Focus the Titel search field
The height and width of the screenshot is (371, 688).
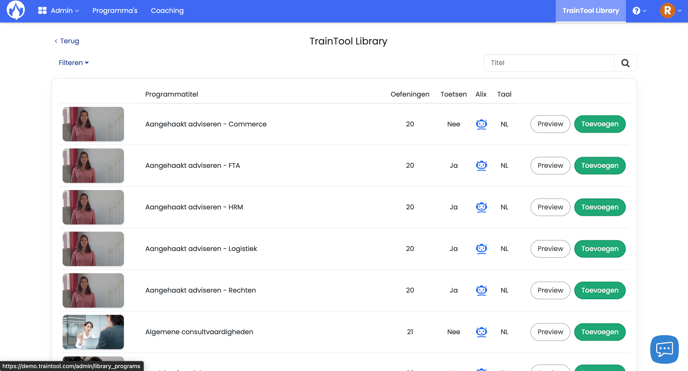point(549,63)
